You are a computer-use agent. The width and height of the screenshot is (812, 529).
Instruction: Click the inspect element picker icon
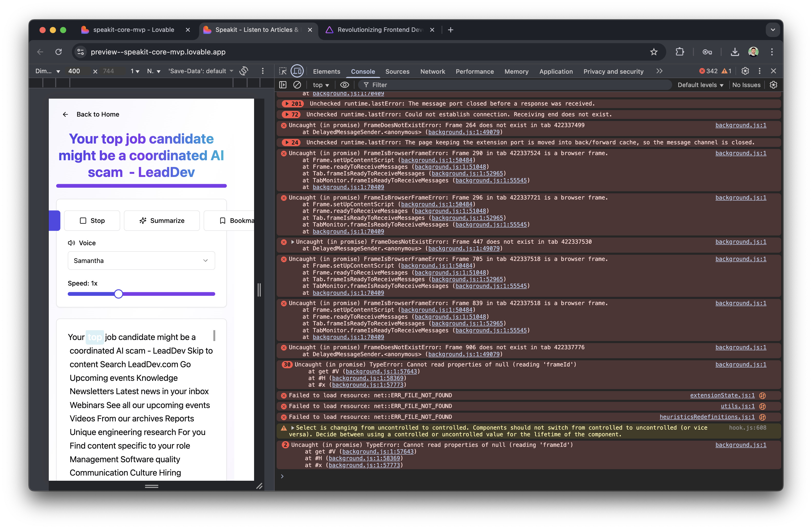coord(283,71)
